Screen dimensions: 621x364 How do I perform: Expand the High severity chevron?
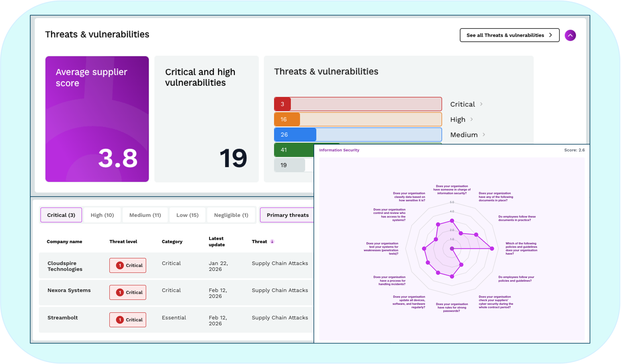click(x=471, y=119)
